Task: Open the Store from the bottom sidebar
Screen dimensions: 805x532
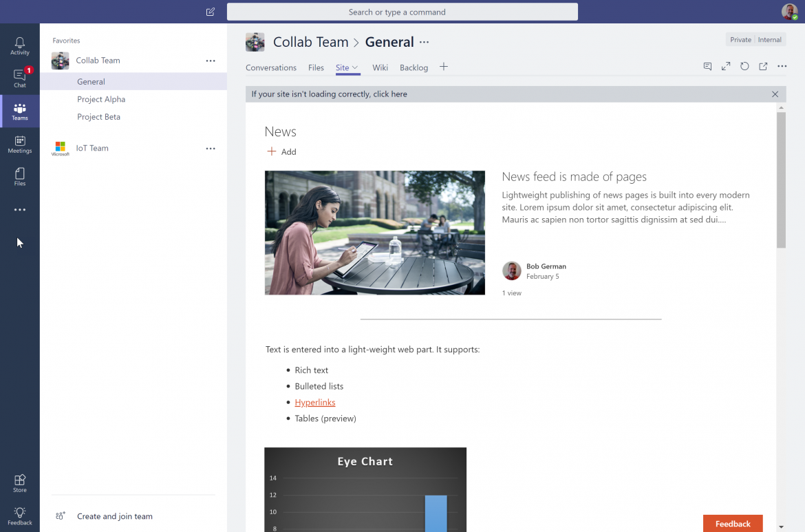Action: coord(20,482)
